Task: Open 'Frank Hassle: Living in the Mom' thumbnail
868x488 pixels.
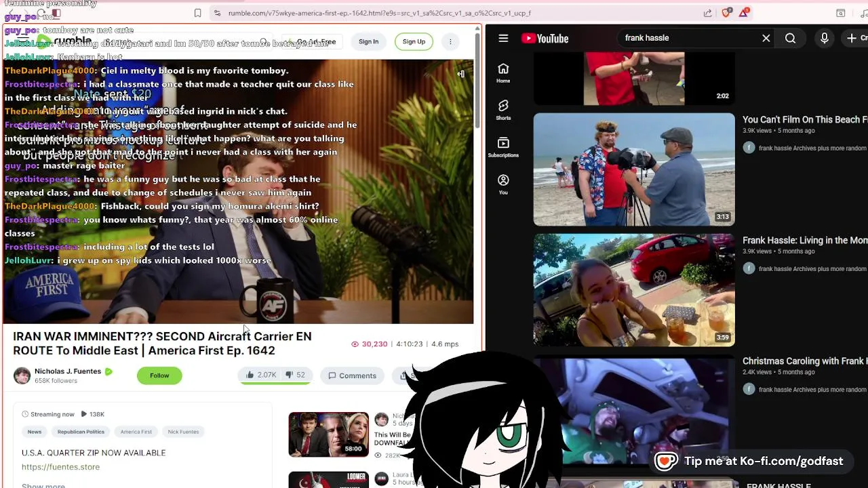Action: 634,290
